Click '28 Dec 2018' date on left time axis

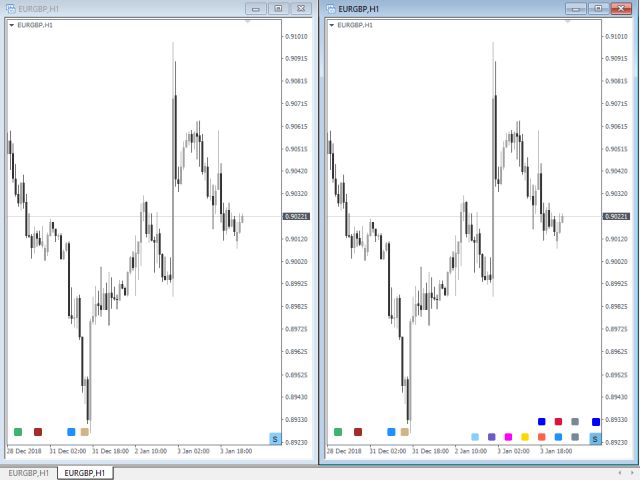[24, 451]
